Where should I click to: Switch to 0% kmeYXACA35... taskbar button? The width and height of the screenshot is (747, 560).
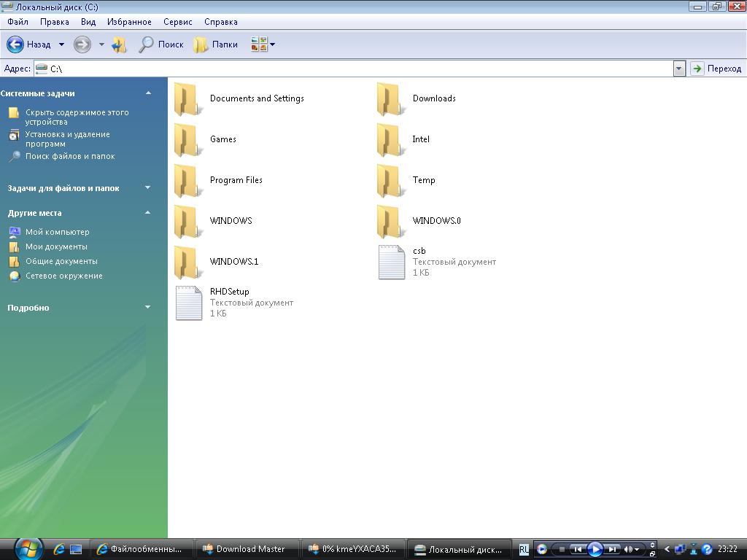pyautogui.click(x=352, y=549)
